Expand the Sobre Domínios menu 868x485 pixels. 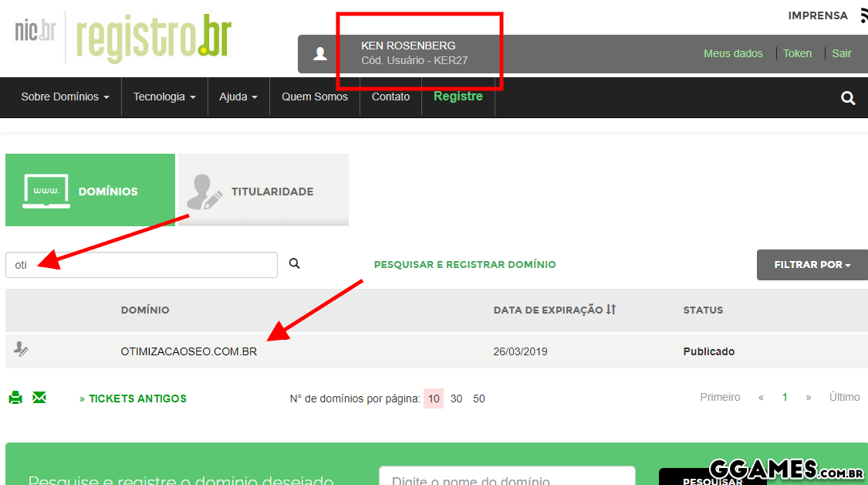coord(65,97)
